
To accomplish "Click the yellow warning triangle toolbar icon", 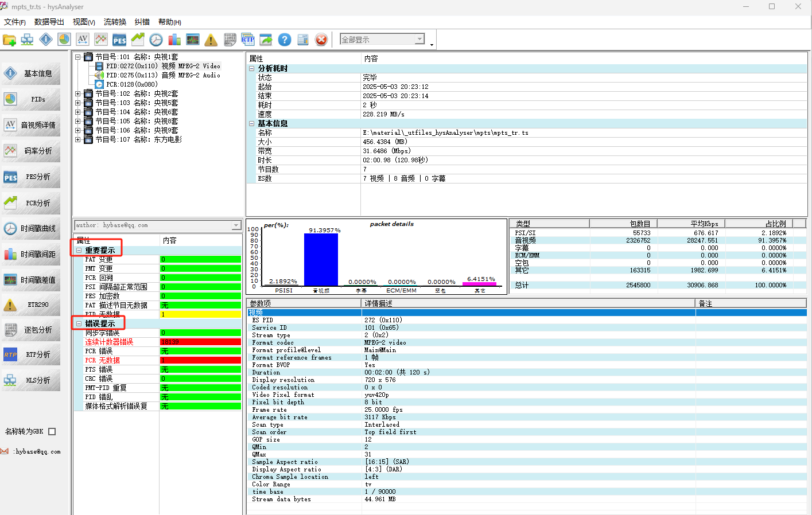I will [x=211, y=40].
